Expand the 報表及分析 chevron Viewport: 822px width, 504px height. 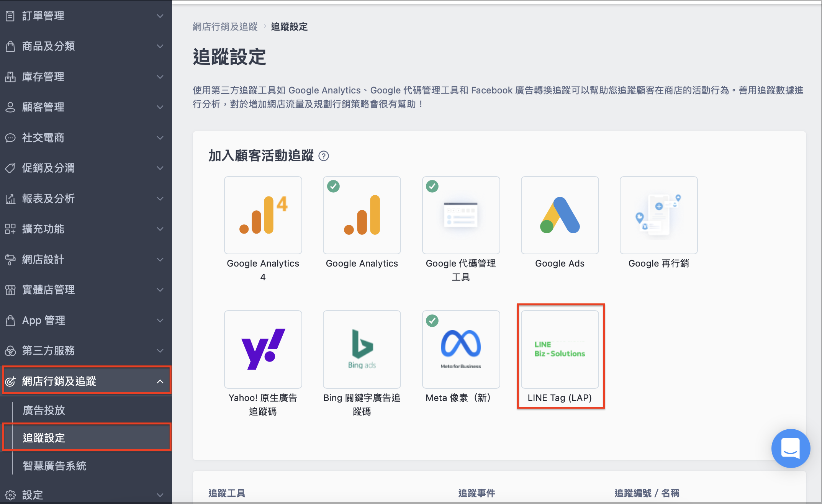tap(160, 199)
